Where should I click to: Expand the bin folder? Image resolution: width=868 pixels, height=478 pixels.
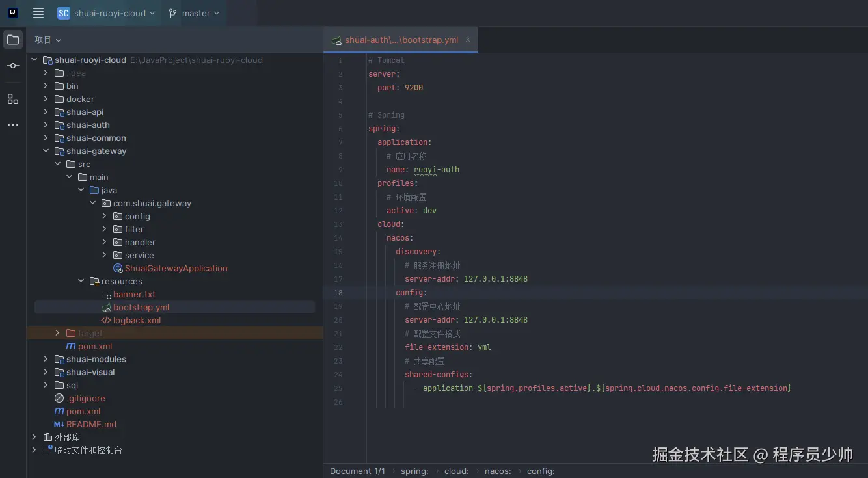(46, 86)
